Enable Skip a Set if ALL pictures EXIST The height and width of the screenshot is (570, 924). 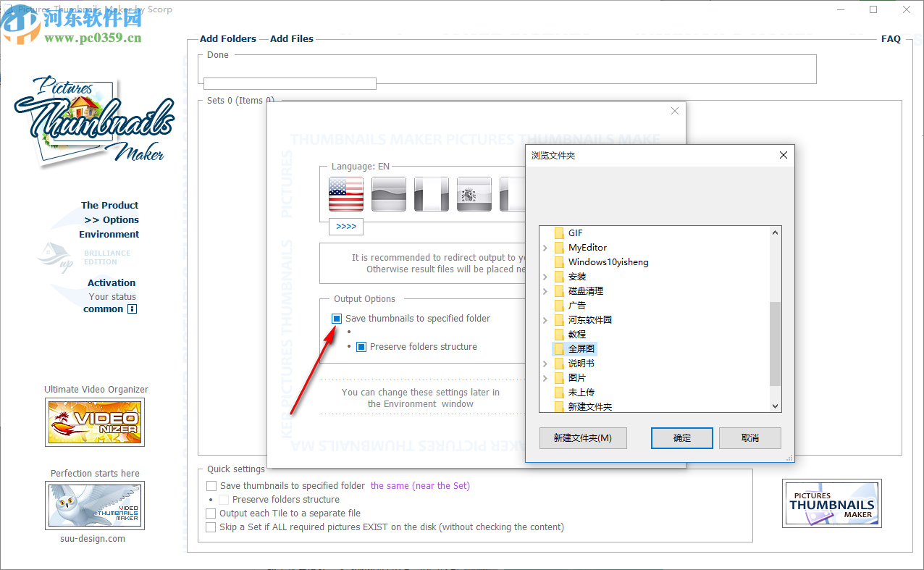[x=211, y=527]
